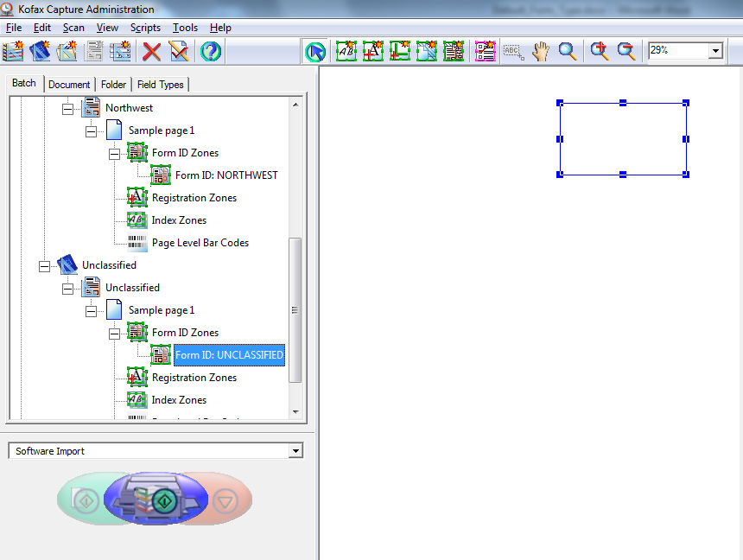Click the new document class toolbar icon

tap(40, 51)
